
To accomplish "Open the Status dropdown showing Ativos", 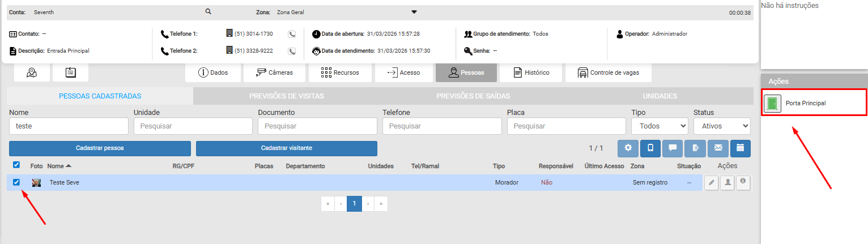I will [721, 126].
